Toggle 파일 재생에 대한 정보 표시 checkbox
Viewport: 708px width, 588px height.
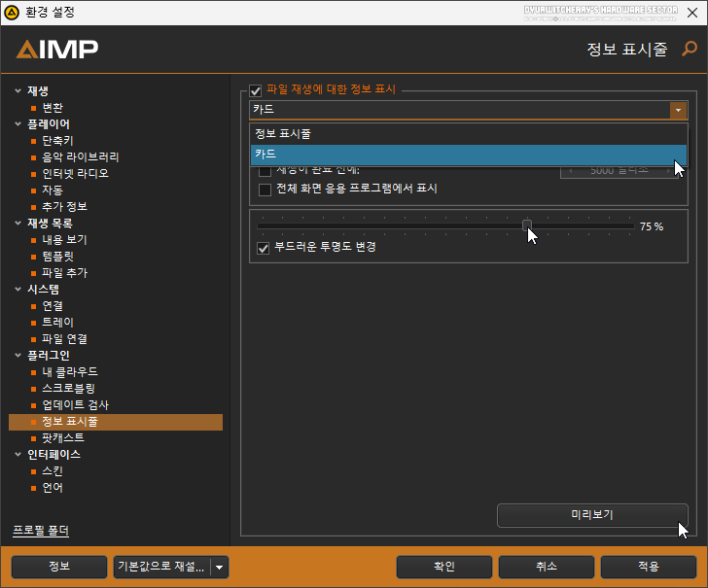click(256, 90)
